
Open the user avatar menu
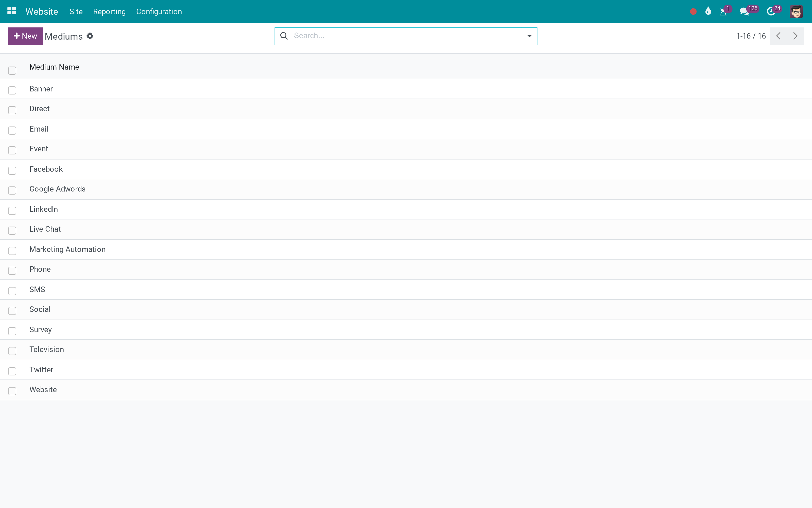tap(796, 11)
